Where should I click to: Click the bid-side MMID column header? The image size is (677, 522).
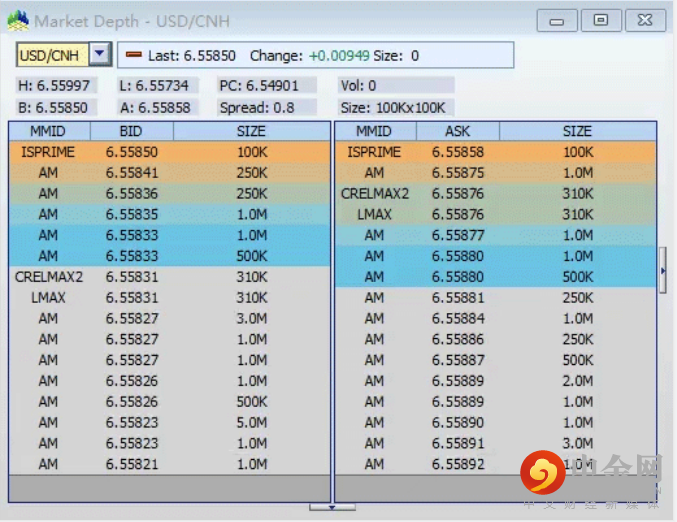tap(49, 131)
